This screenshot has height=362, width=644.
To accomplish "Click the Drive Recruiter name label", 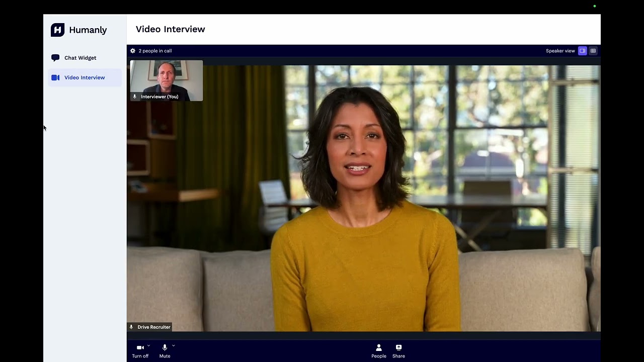I will click(154, 327).
